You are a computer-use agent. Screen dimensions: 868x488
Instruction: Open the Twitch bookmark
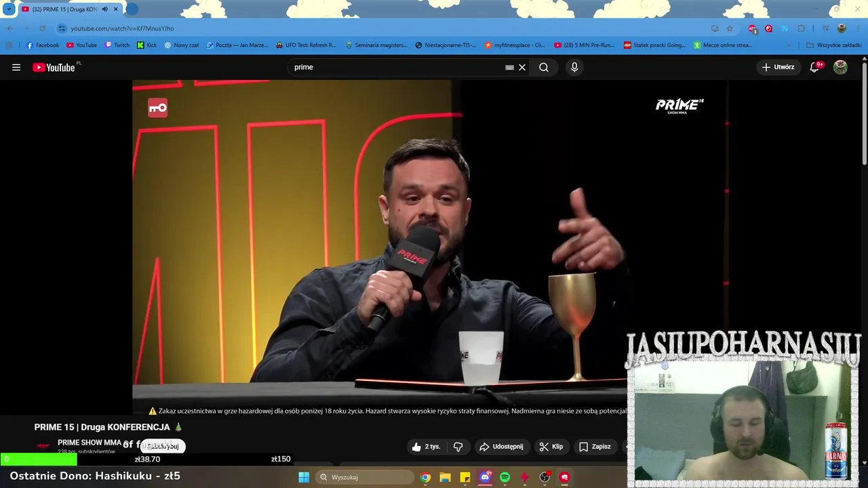point(117,45)
